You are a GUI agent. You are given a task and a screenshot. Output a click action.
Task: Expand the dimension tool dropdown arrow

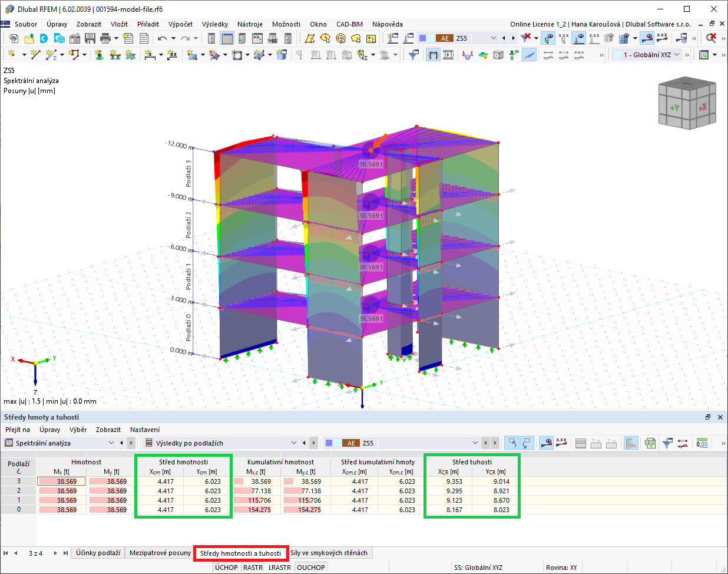160,55
